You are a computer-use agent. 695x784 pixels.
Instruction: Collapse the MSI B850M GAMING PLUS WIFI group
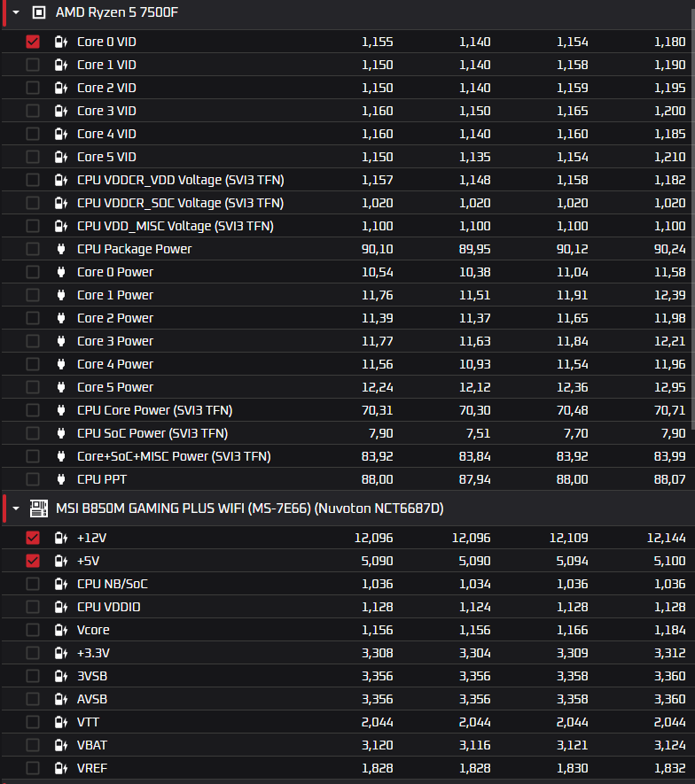[x=16, y=508]
